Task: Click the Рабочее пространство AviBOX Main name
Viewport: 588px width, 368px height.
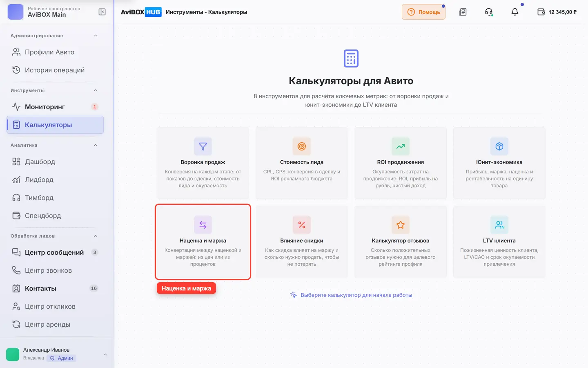Action: (54, 12)
